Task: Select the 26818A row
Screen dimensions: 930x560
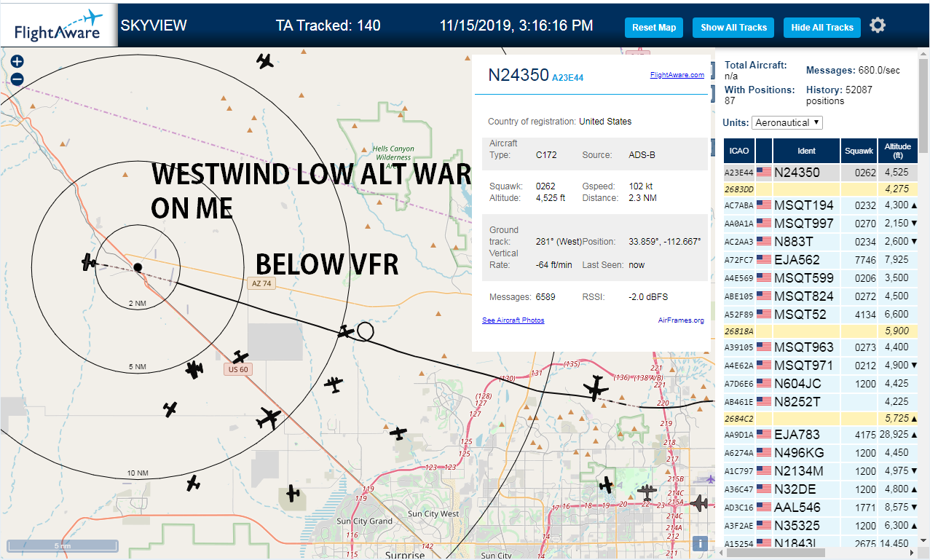Action: tap(820, 331)
